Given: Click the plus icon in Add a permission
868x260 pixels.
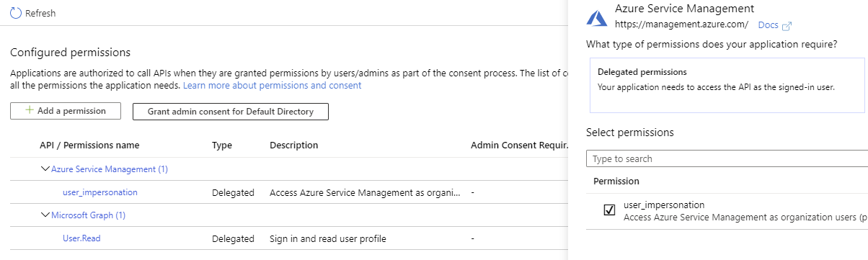Looking at the screenshot, I should click(x=30, y=111).
